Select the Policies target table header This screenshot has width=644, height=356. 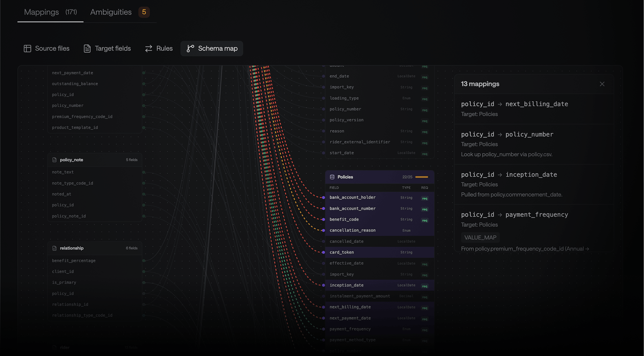point(380,177)
